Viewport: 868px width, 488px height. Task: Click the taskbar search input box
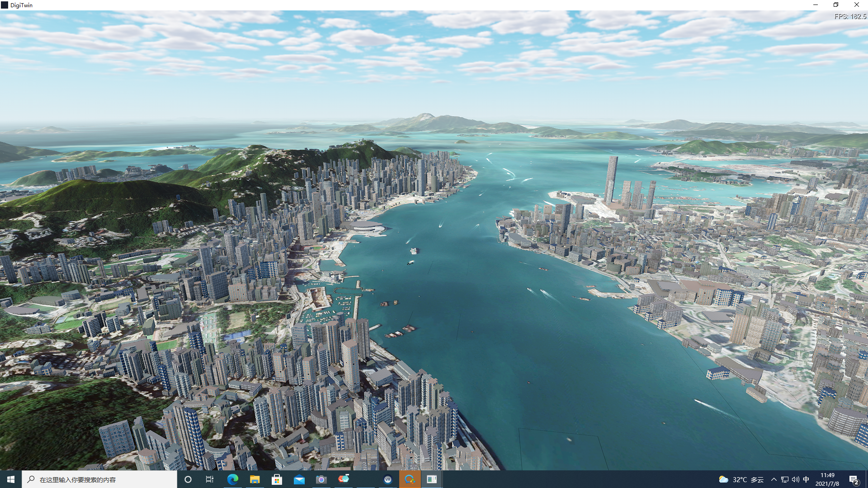pyautogui.click(x=99, y=479)
